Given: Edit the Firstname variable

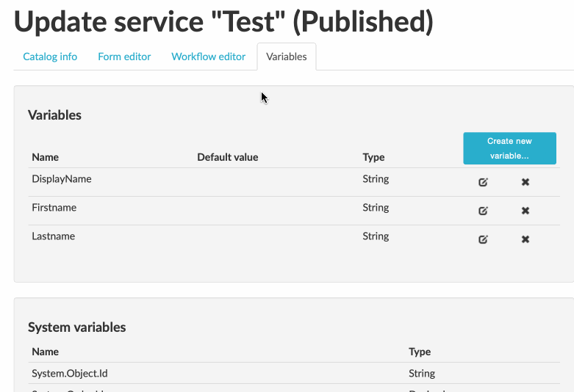Looking at the screenshot, I should [x=483, y=211].
